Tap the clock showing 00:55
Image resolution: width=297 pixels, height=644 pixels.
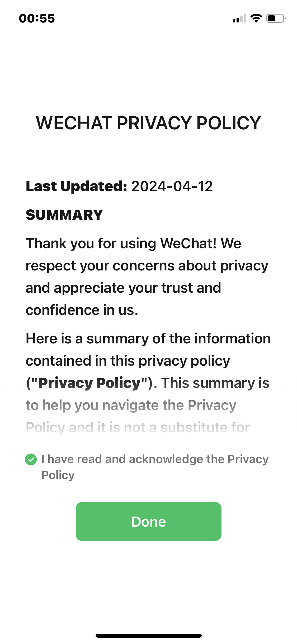37,18
